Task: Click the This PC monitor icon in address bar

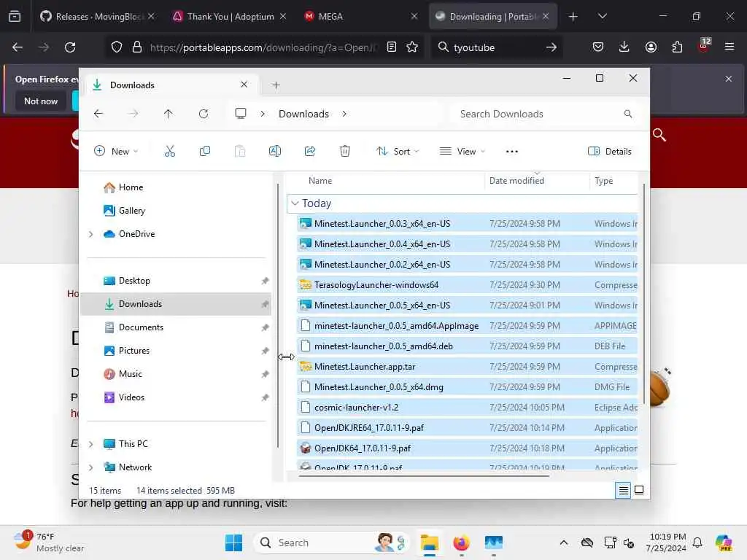Action: click(241, 114)
